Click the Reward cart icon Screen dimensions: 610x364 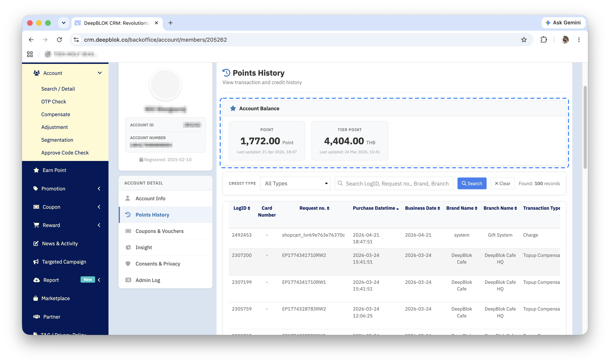pyautogui.click(x=36, y=225)
